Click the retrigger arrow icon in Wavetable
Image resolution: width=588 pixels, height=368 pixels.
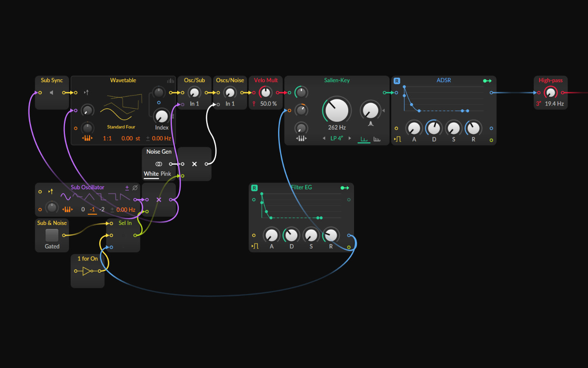[x=86, y=92]
